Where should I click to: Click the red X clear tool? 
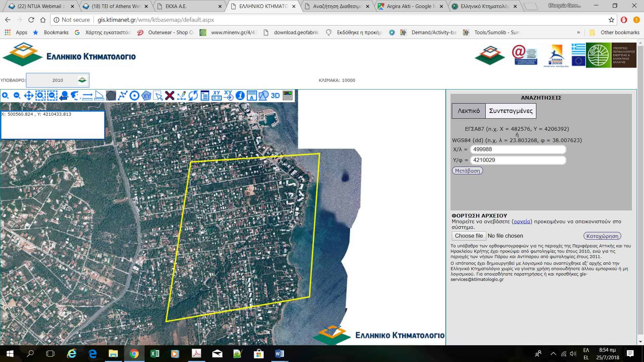[x=170, y=96]
